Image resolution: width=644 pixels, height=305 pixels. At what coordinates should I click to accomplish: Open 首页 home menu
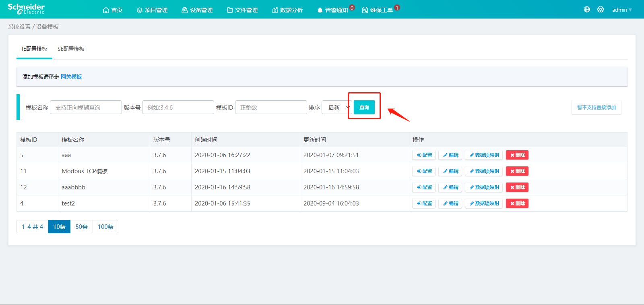click(x=113, y=10)
